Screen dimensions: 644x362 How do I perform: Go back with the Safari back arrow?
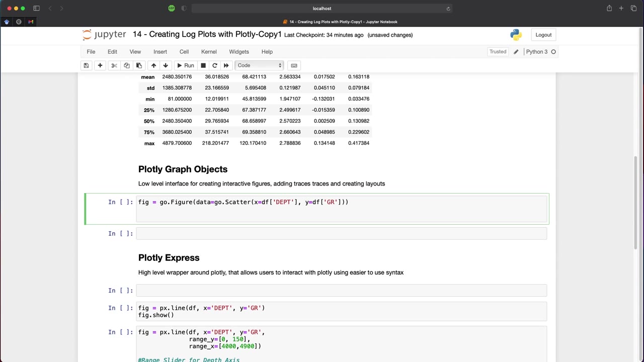50,8
